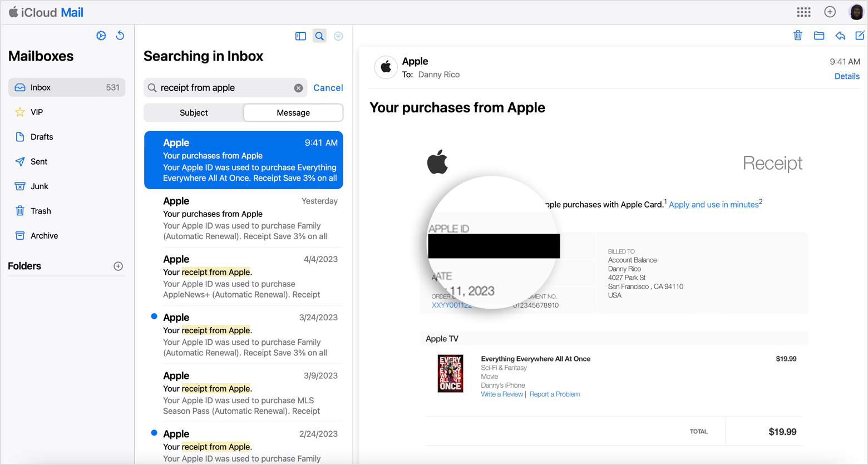
Task: Click the search field with 'receipt from apple'
Action: (225, 88)
